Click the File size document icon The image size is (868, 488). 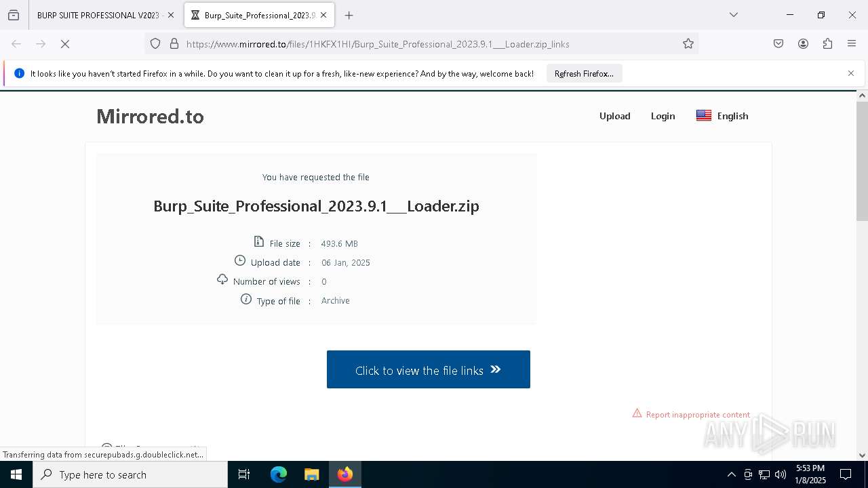tap(258, 241)
